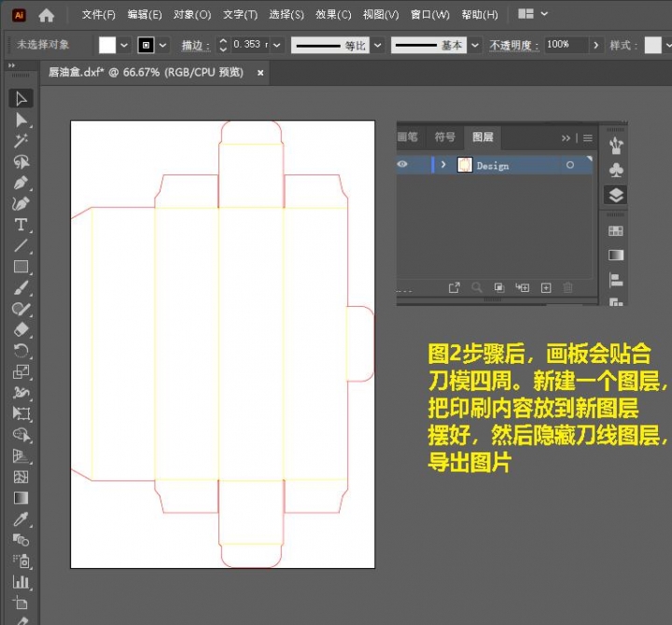Expand the Design layer contents
The image size is (672, 625).
[443, 165]
